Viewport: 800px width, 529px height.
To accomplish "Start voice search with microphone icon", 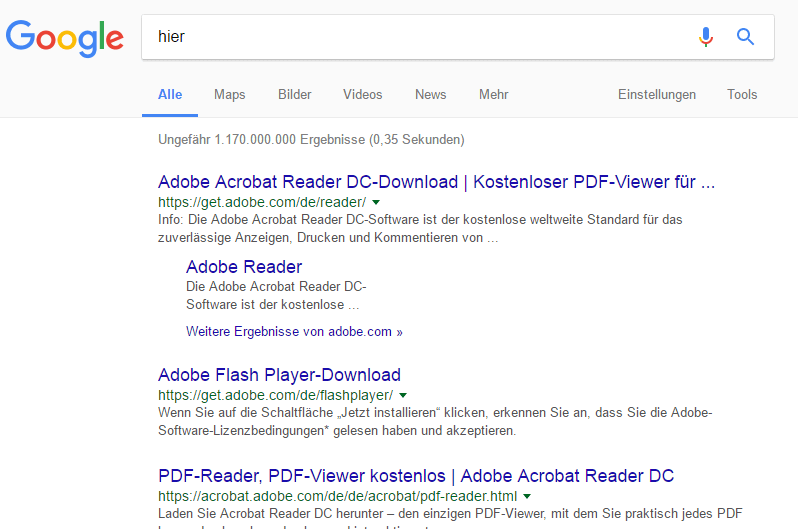I will tap(706, 37).
